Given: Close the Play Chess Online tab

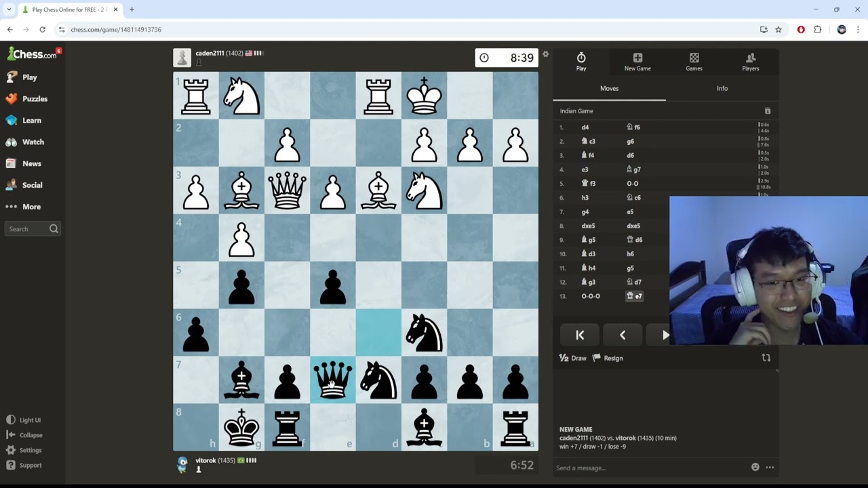Looking at the screenshot, I should click(x=116, y=9).
